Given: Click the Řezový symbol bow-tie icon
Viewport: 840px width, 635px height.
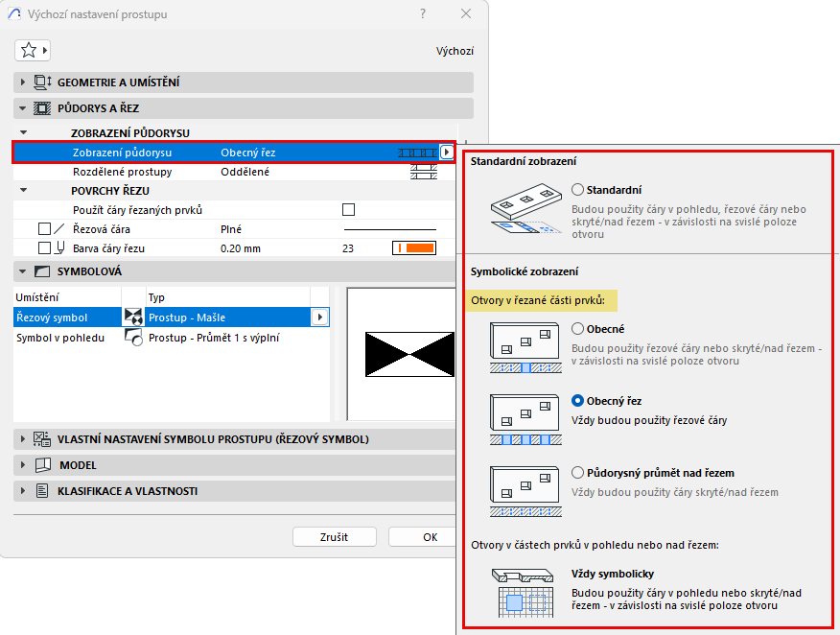Looking at the screenshot, I should [133, 317].
